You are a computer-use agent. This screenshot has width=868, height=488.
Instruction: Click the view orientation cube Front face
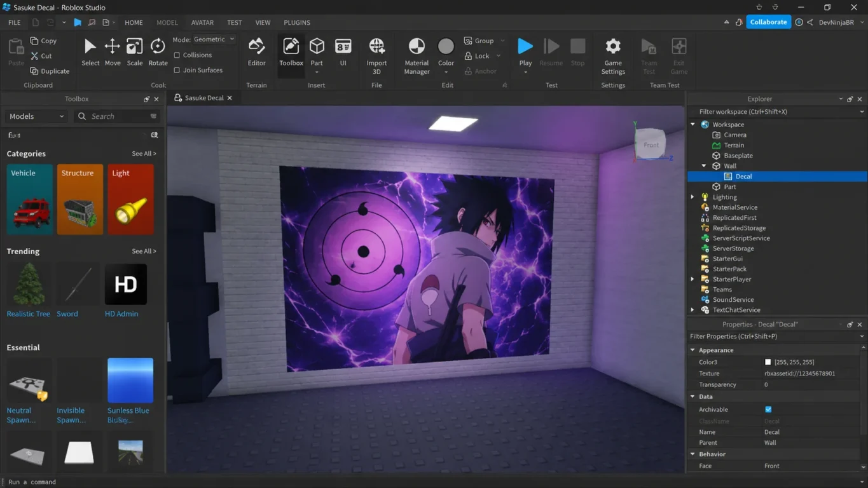(x=651, y=145)
